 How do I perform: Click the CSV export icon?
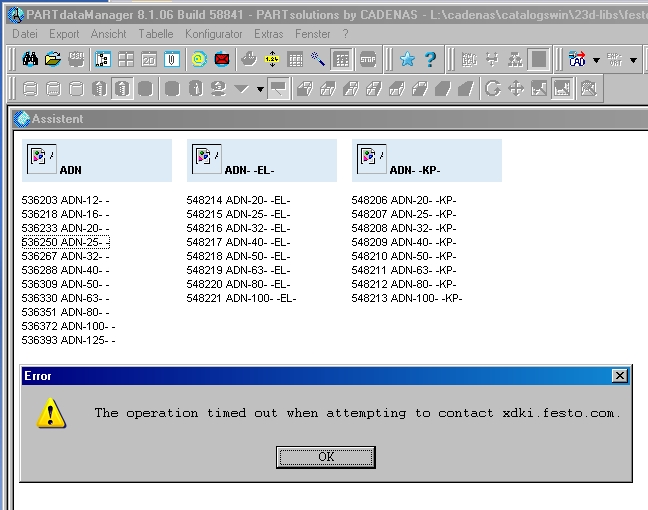76,60
